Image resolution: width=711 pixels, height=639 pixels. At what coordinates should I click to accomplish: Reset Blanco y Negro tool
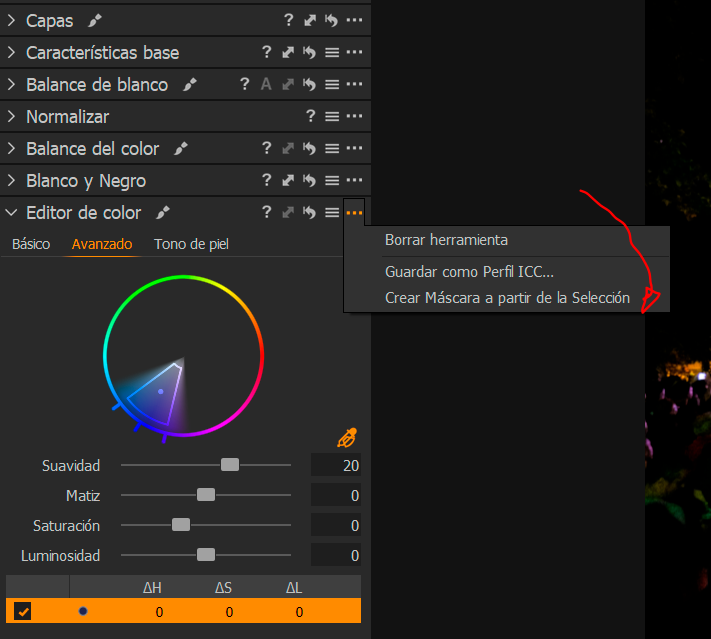[x=310, y=180]
